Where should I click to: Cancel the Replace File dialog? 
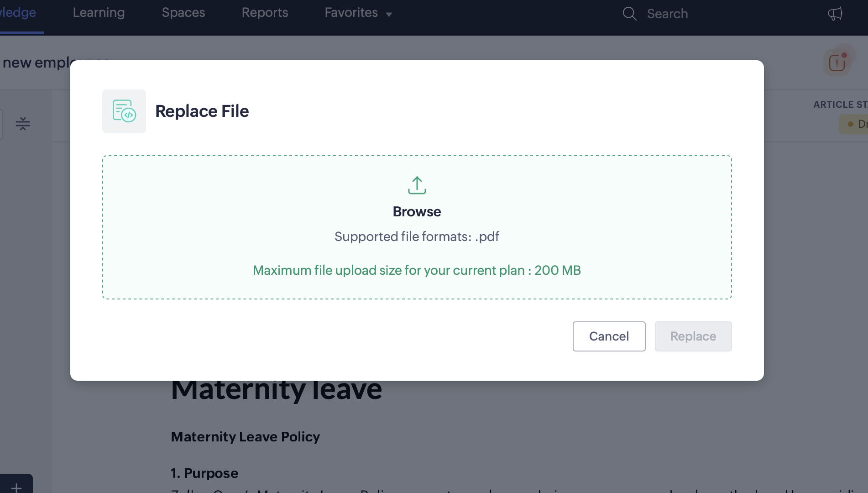(609, 336)
